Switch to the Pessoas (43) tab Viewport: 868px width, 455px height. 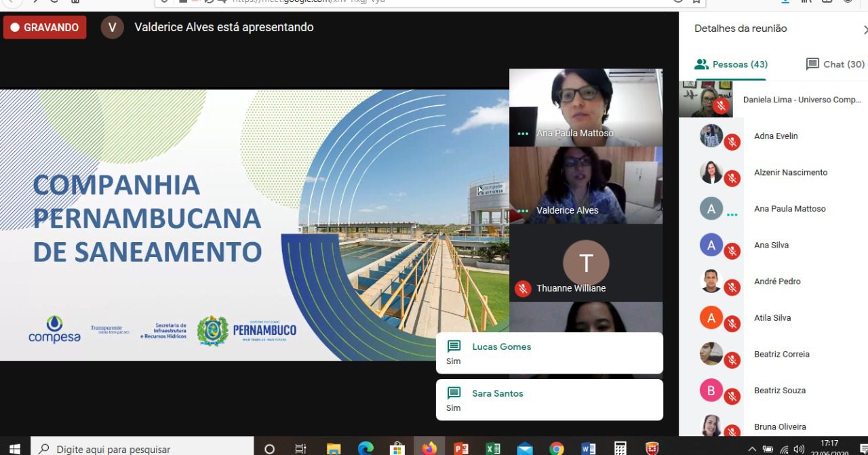(731, 64)
